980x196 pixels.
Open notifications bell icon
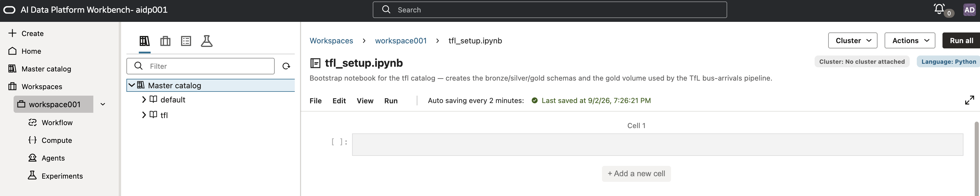pyautogui.click(x=939, y=9)
